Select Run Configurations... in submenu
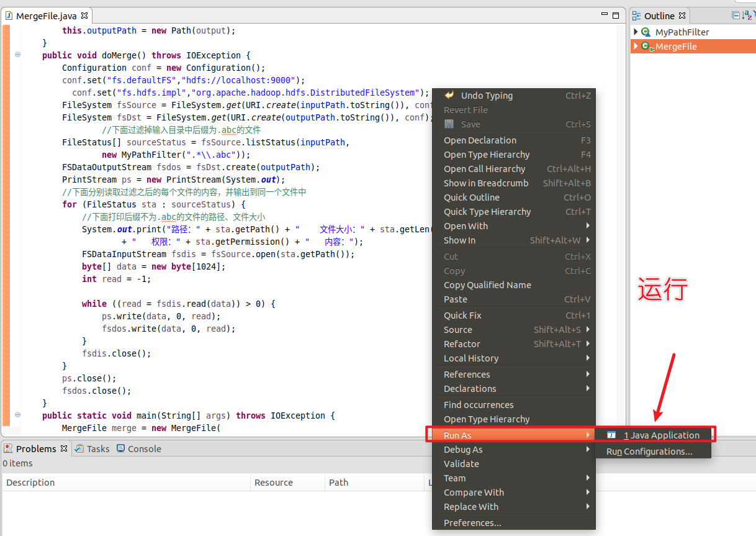The height and width of the screenshot is (536, 756). coord(649,452)
